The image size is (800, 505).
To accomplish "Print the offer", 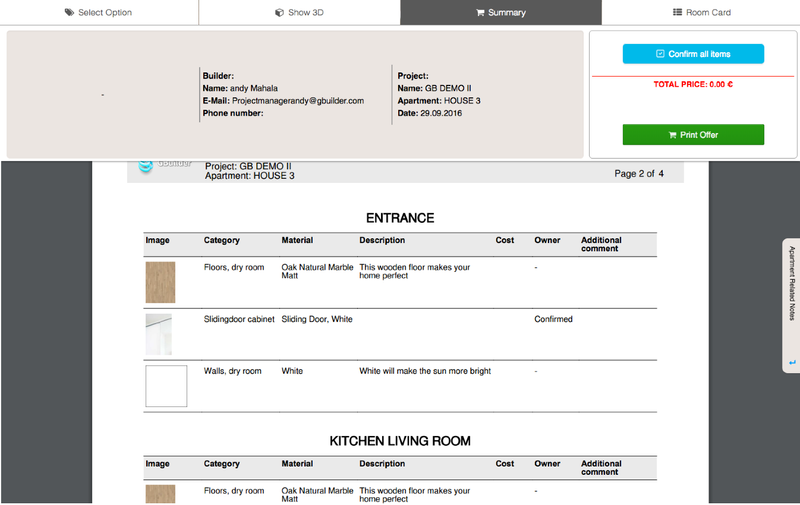I will [693, 135].
